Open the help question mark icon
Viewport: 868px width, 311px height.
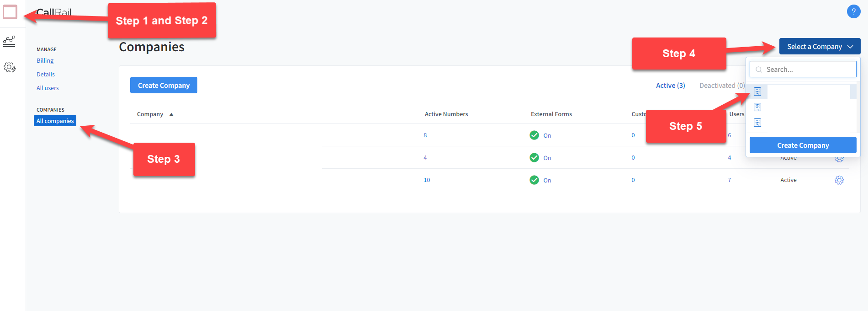click(853, 11)
